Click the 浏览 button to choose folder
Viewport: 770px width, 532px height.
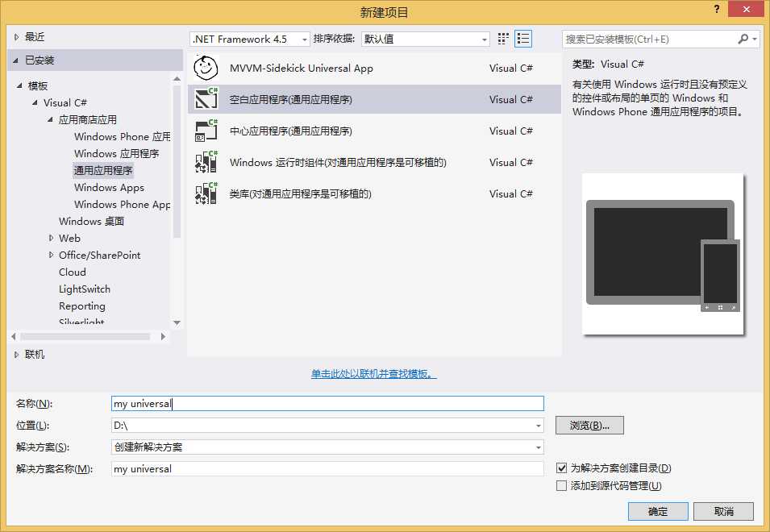pyautogui.click(x=589, y=425)
